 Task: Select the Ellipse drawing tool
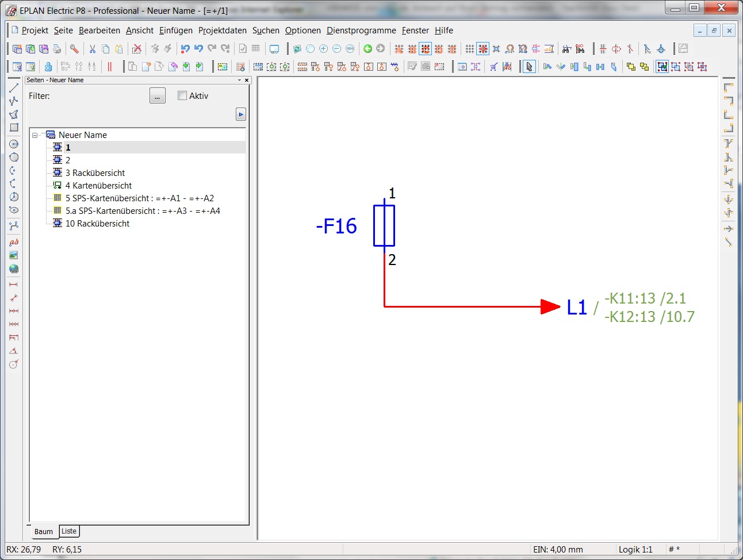click(x=14, y=210)
